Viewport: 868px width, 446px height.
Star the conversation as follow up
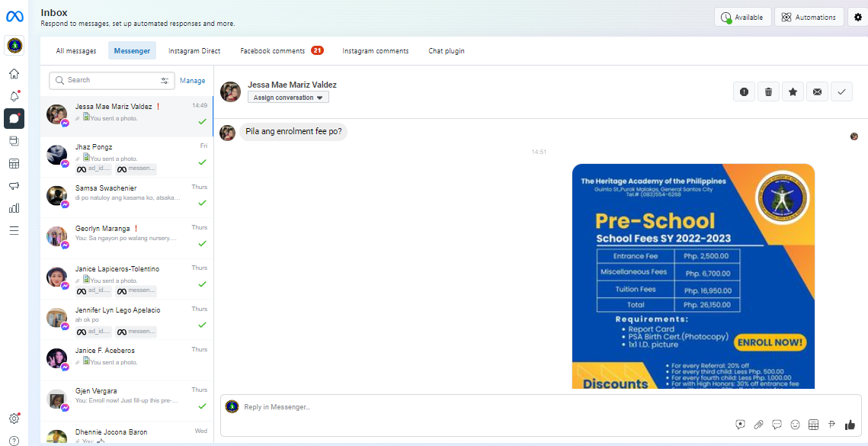[793, 92]
